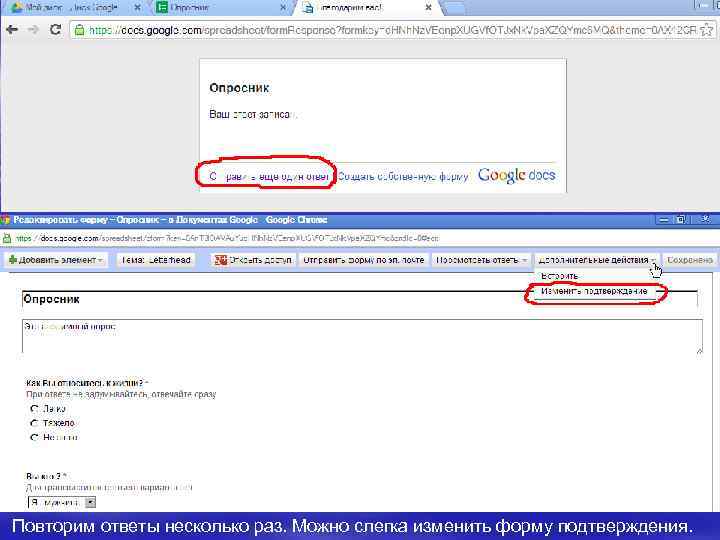Viewport: 720px width, 540px height.
Task: Switch to the 'Опросник' spreadsheet tab
Action: click(x=220, y=8)
